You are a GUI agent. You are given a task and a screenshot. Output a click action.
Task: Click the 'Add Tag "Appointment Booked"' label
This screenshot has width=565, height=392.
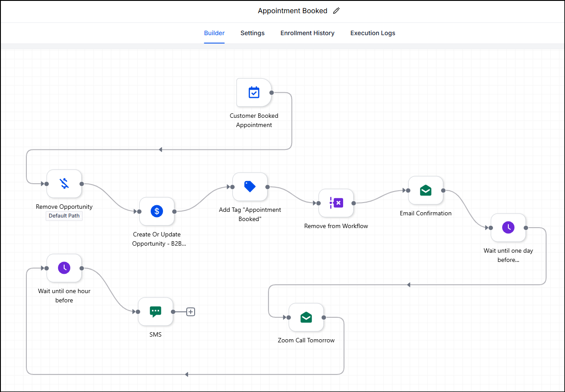click(250, 214)
